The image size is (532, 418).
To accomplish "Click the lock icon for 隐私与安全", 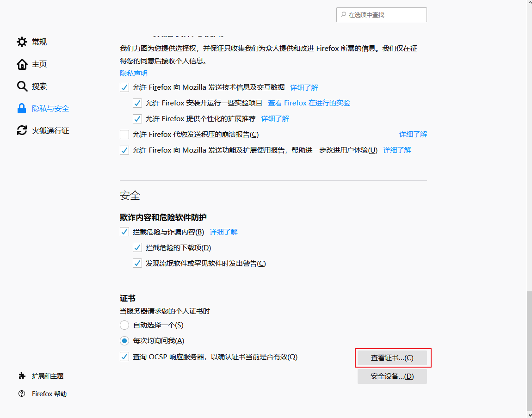I will pos(22,109).
